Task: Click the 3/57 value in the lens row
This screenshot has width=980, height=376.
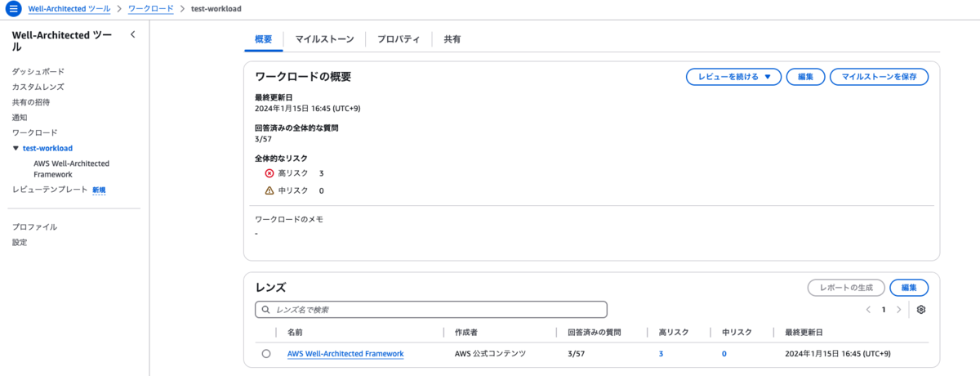Action: (x=577, y=354)
